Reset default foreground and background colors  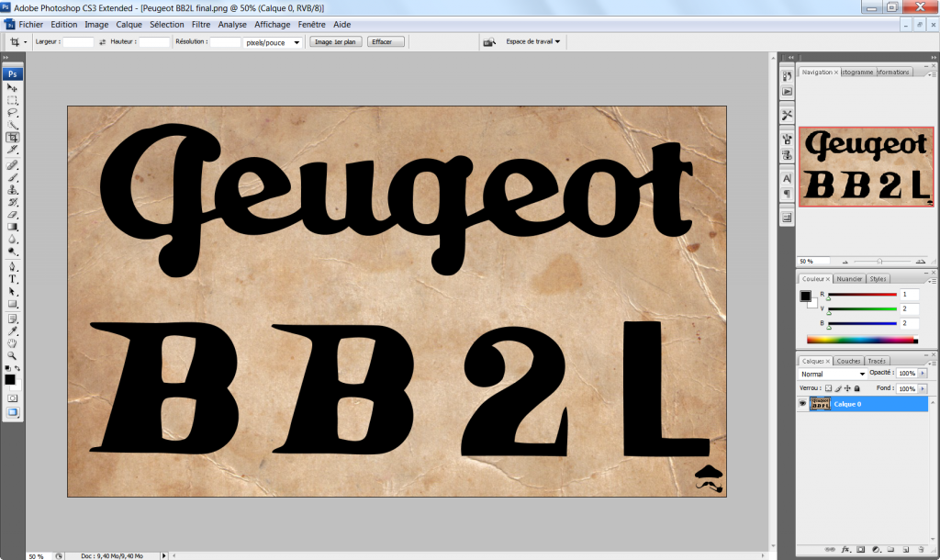(x=7, y=368)
